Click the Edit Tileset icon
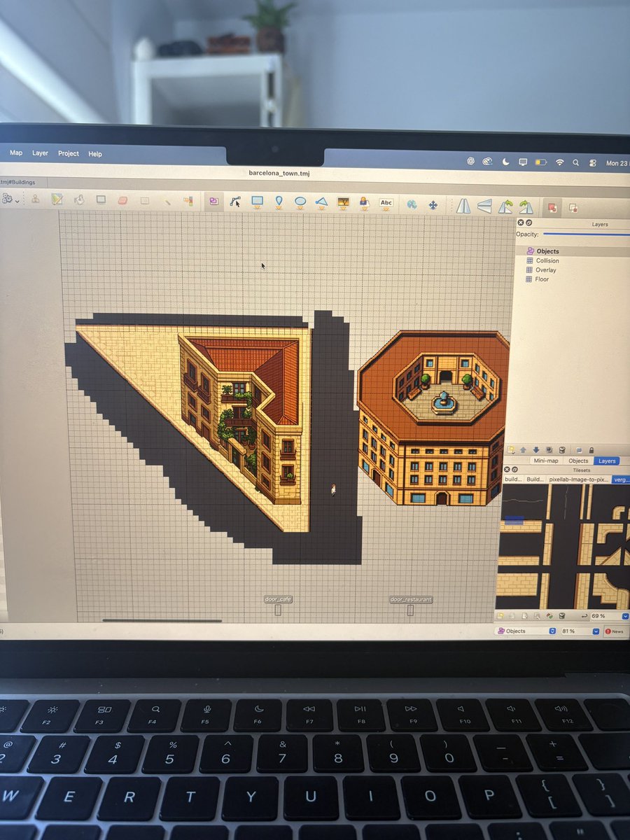Viewport: 630px width, 840px height. coord(537,616)
